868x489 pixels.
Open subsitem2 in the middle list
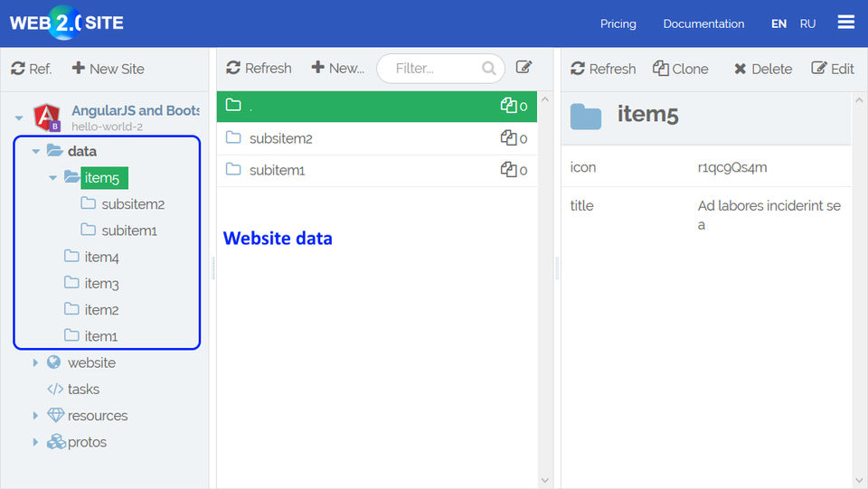tap(280, 138)
